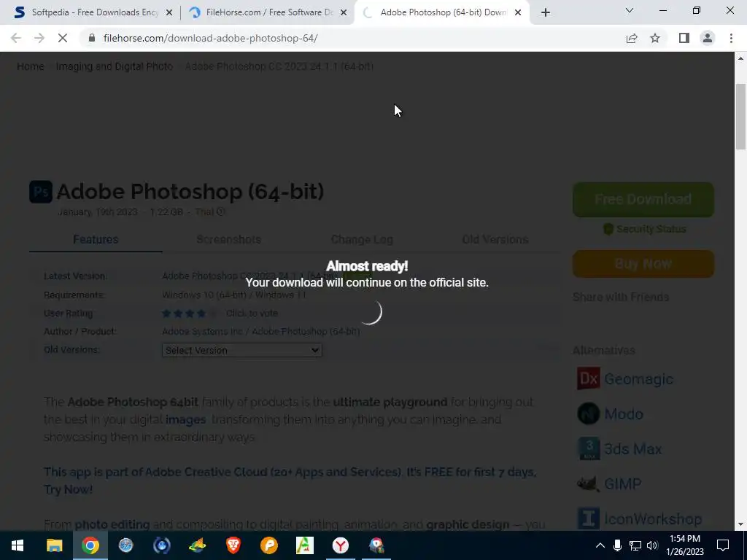Click the 3ds Max app icon

(x=589, y=448)
